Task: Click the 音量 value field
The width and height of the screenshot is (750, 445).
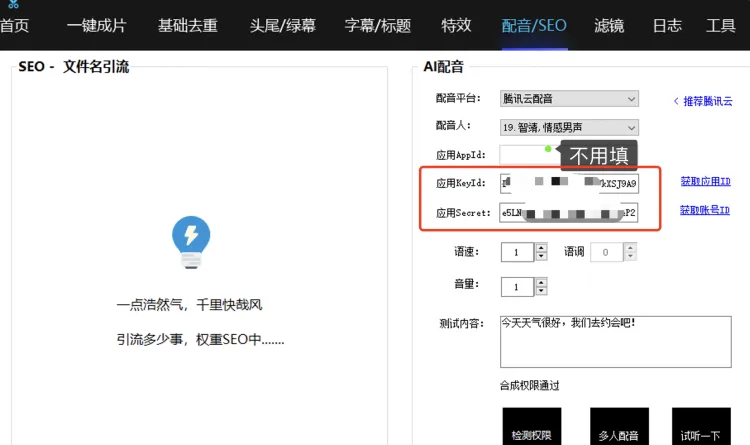Action: [x=517, y=287]
